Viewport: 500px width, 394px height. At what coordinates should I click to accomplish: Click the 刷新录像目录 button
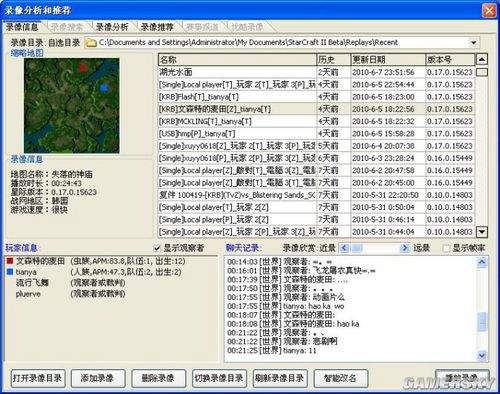pos(280,378)
